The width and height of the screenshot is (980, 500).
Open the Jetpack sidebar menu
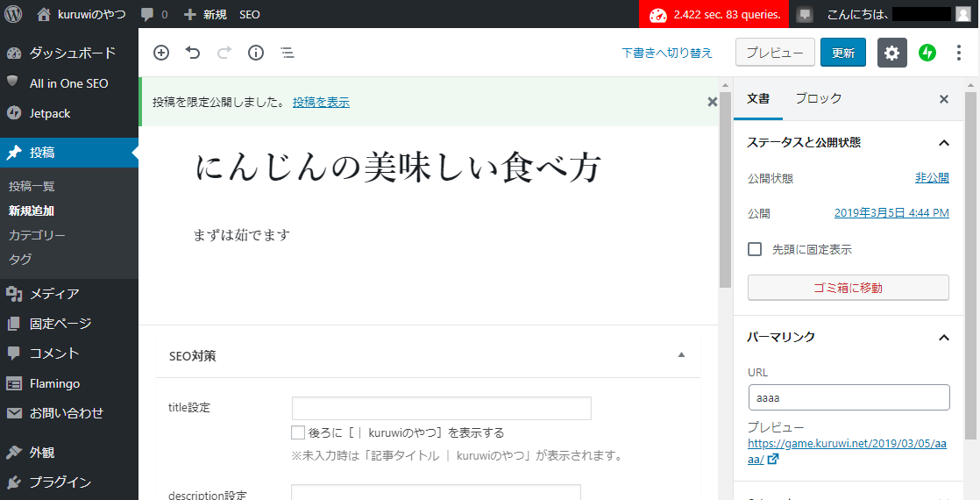click(x=68, y=113)
